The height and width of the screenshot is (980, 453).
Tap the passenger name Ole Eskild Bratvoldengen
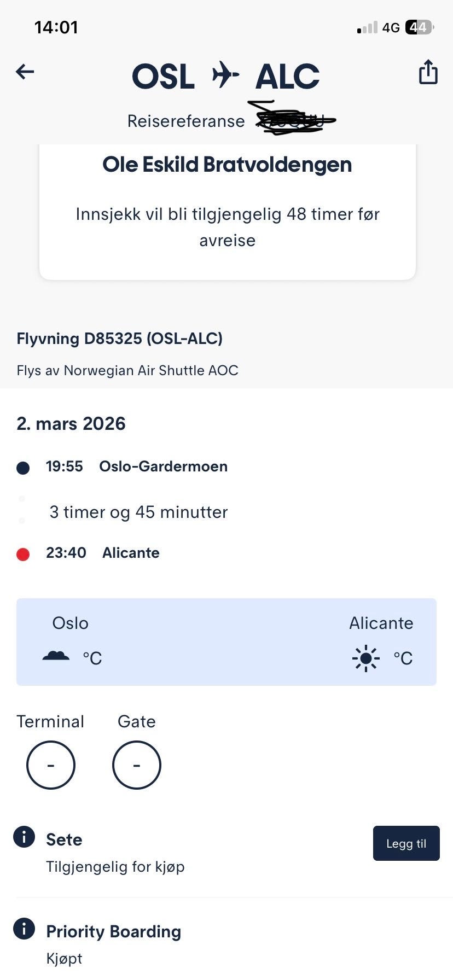[x=227, y=165]
